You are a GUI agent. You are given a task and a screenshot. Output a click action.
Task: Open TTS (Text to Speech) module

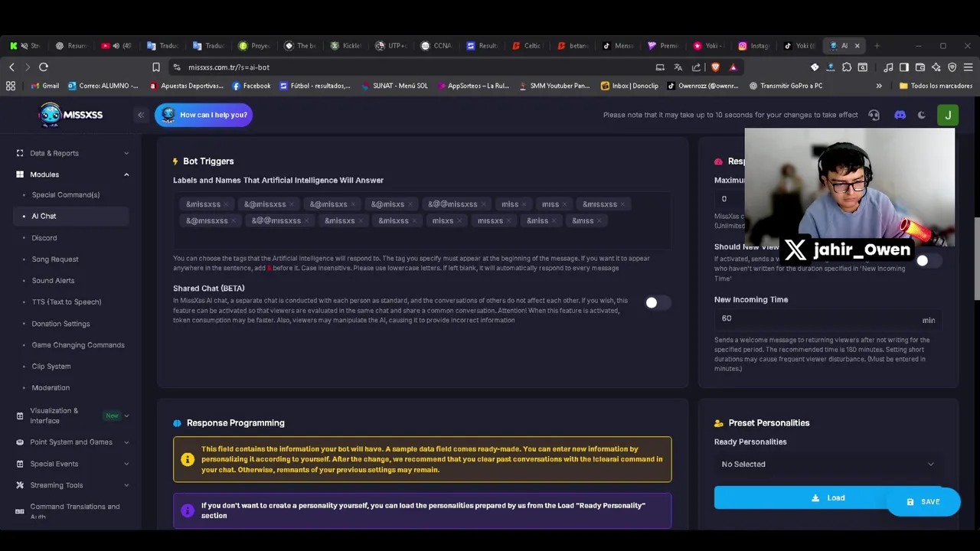click(x=67, y=302)
